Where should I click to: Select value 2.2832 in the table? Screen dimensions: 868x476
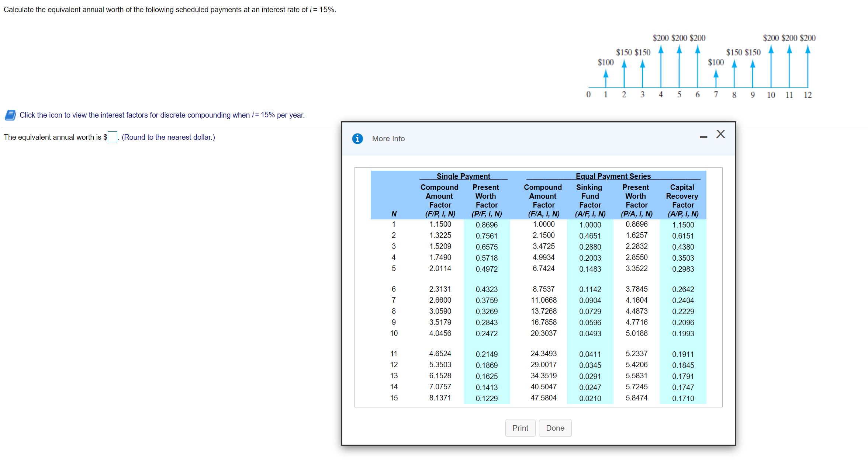(637, 246)
